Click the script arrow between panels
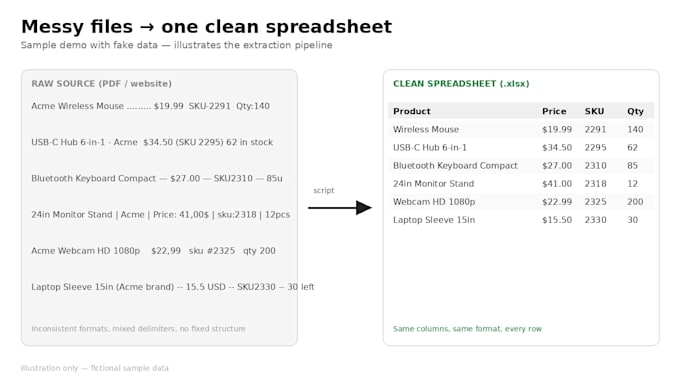This screenshot has height=383, width=680. tap(340, 208)
